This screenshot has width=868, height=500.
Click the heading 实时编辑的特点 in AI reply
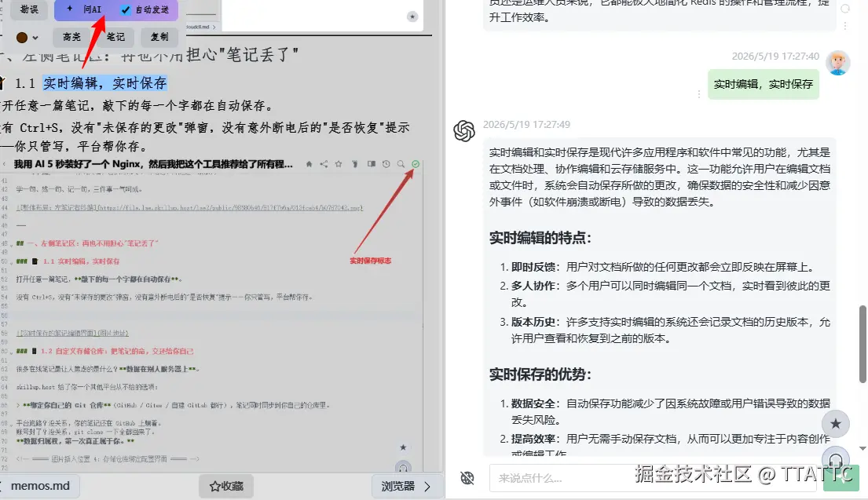pos(540,238)
